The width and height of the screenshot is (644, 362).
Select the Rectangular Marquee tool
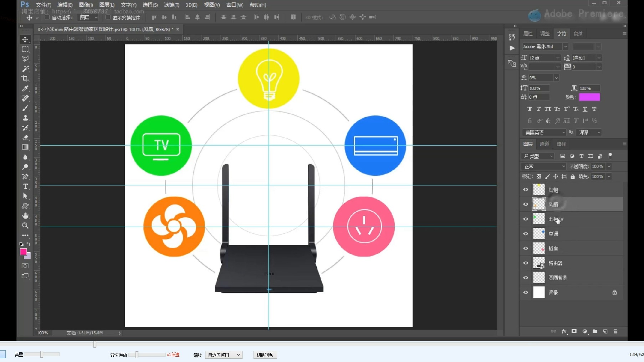click(x=25, y=49)
